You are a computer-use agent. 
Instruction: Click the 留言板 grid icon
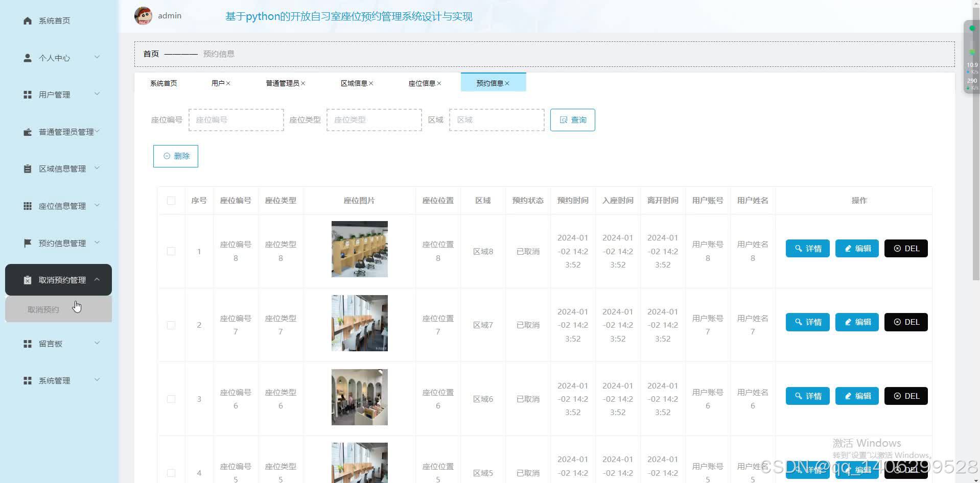coord(28,344)
